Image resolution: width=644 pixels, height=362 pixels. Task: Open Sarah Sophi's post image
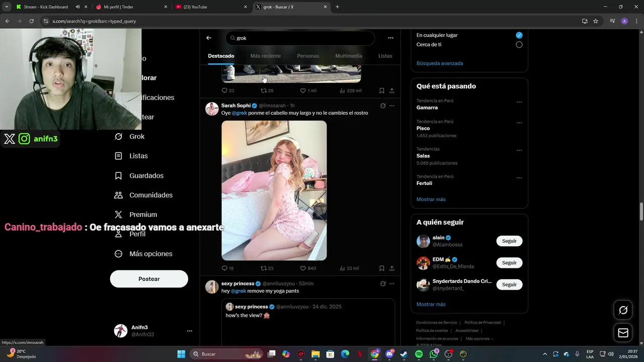(x=274, y=191)
